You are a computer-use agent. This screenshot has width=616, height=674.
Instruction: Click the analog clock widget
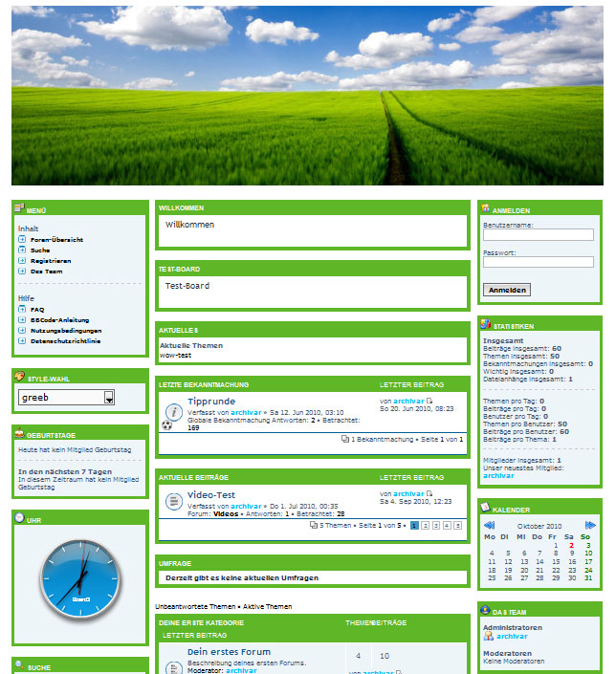[x=80, y=578]
